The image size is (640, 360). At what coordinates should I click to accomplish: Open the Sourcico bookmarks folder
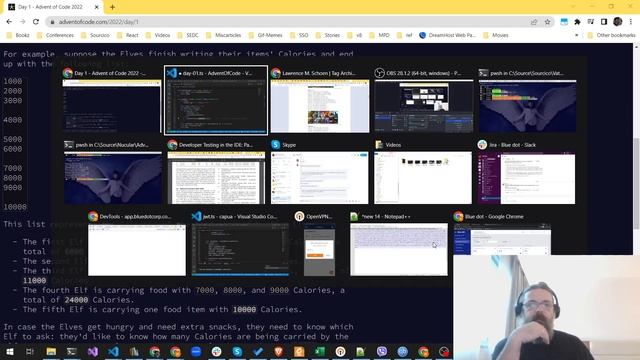click(95, 35)
